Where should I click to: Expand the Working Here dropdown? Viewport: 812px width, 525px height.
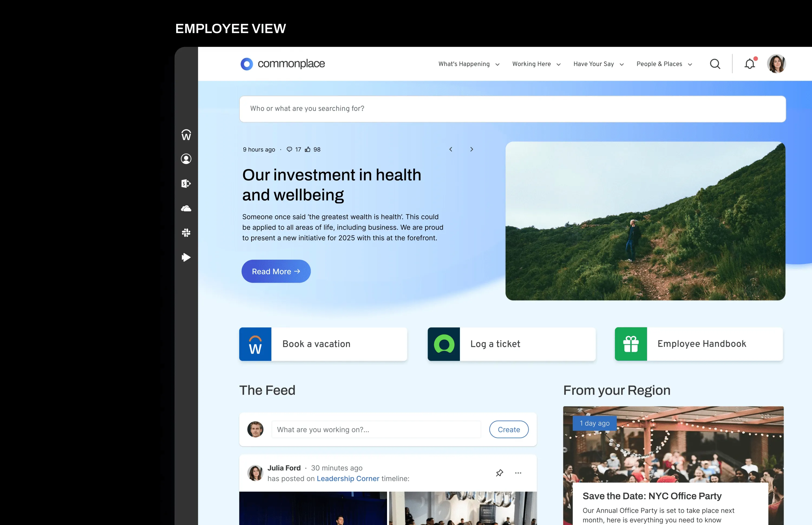[536, 64]
